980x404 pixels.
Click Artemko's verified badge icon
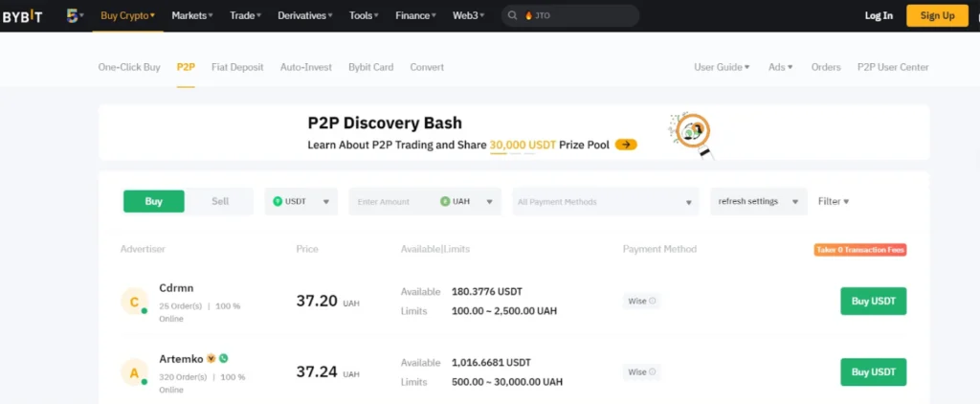click(212, 358)
